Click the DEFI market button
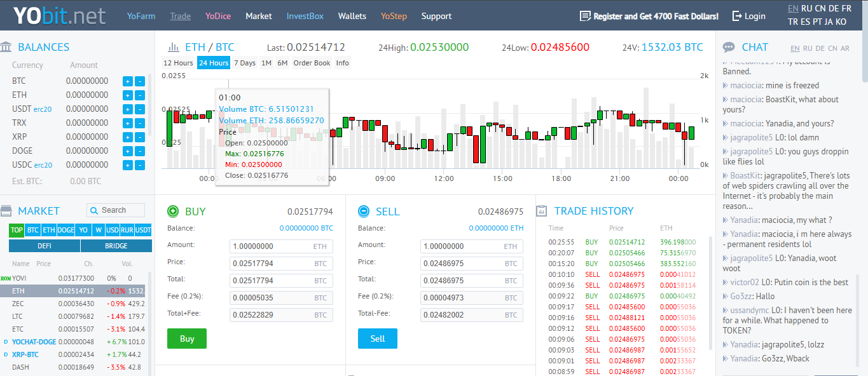This screenshot has width=868, height=376. [45, 246]
